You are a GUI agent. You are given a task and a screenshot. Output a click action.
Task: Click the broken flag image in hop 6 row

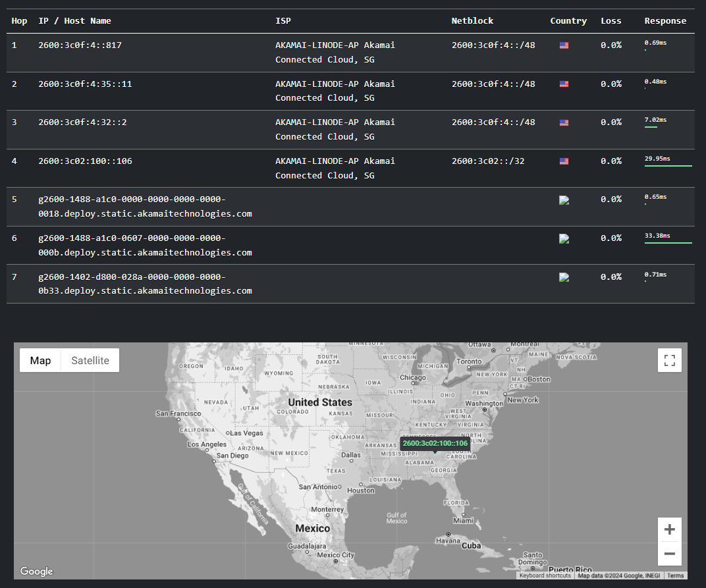pos(564,239)
